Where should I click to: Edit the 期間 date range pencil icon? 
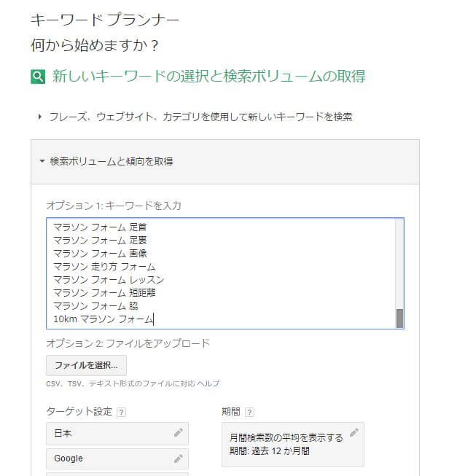(x=354, y=432)
